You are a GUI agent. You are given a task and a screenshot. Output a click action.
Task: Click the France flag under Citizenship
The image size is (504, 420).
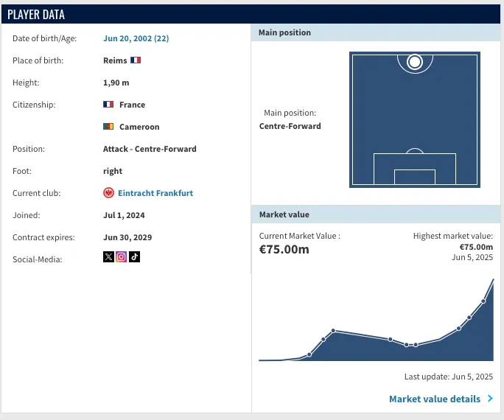point(108,105)
